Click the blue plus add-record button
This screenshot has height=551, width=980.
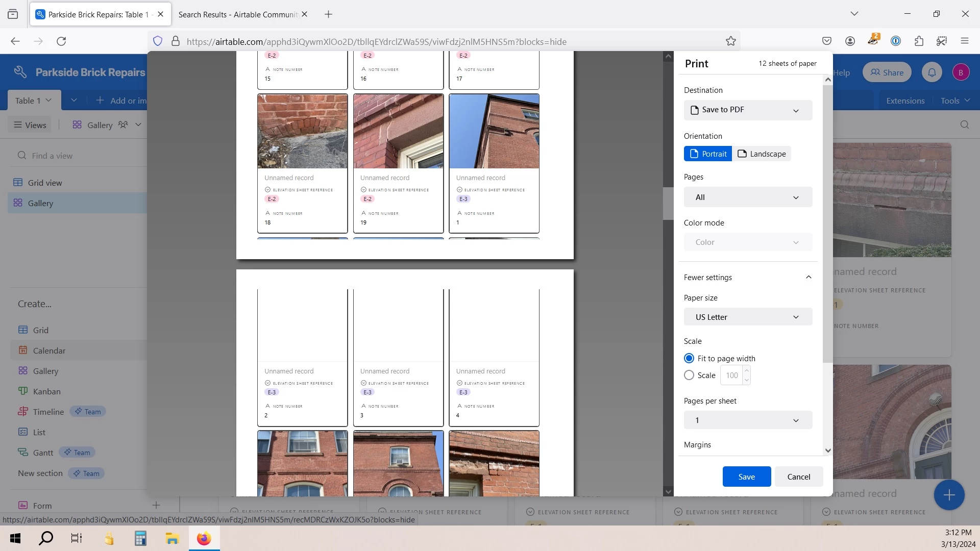point(949,494)
